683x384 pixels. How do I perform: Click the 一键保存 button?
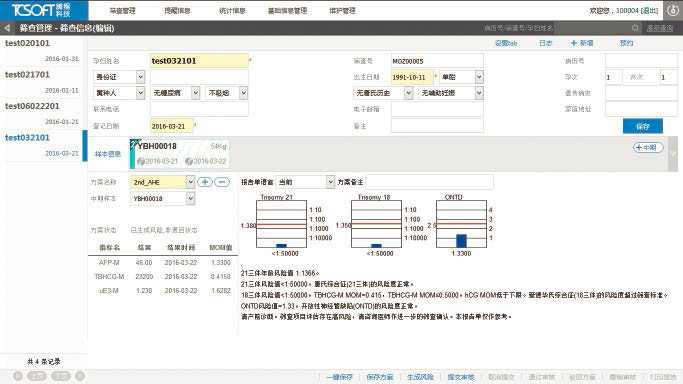point(339,377)
